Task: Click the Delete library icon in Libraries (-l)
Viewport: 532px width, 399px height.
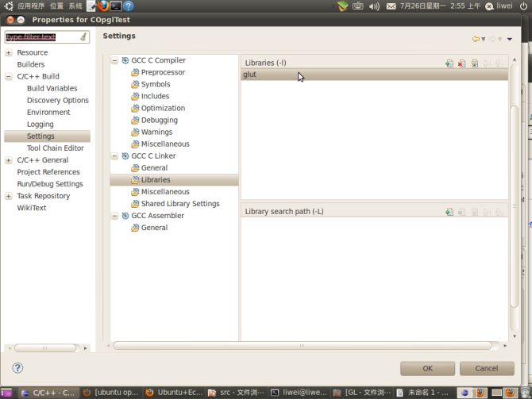Action: [x=461, y=63]
